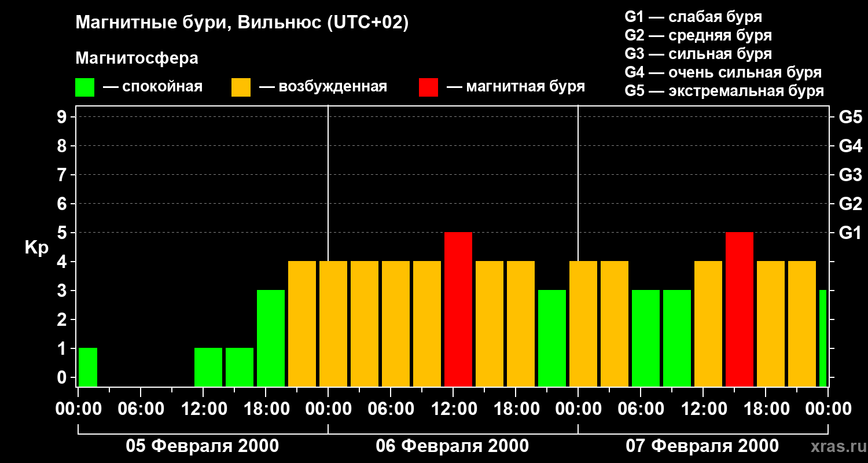Click the orange bar starting 06:00 on 06 Февраля
The height and width of the screenshot is (463, 868).
pyautogui.click(x=396, y=324)
